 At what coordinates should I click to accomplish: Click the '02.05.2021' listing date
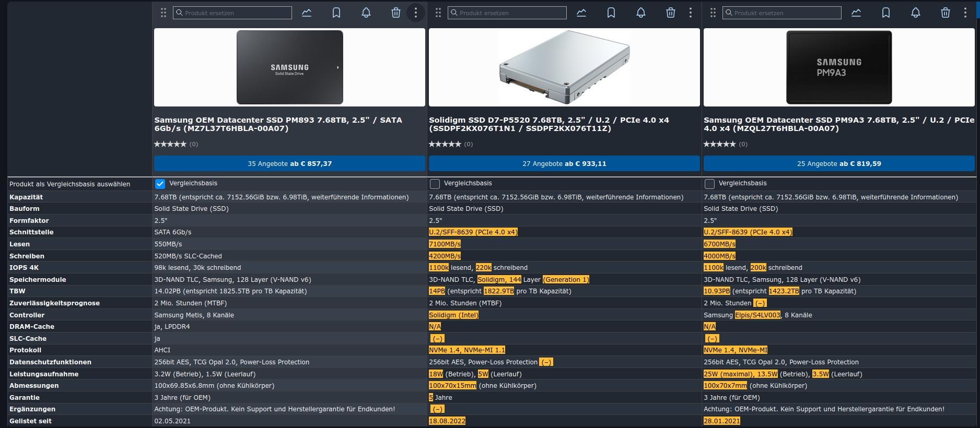[x=172, y=421]
